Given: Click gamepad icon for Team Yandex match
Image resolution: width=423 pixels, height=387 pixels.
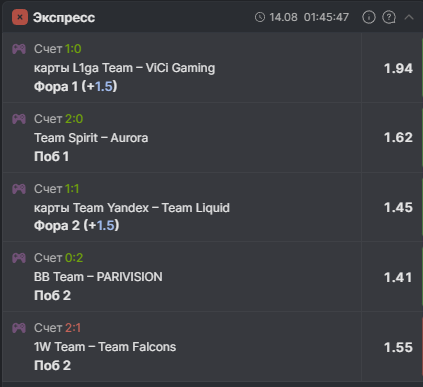Looking at the screenshot, I should [19, 189].
